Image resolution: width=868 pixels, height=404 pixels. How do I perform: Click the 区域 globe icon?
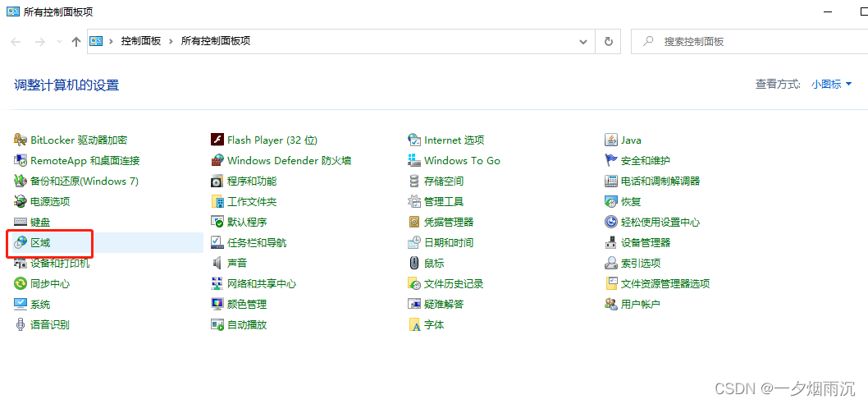pyautogui.click(x=21, y=243)
